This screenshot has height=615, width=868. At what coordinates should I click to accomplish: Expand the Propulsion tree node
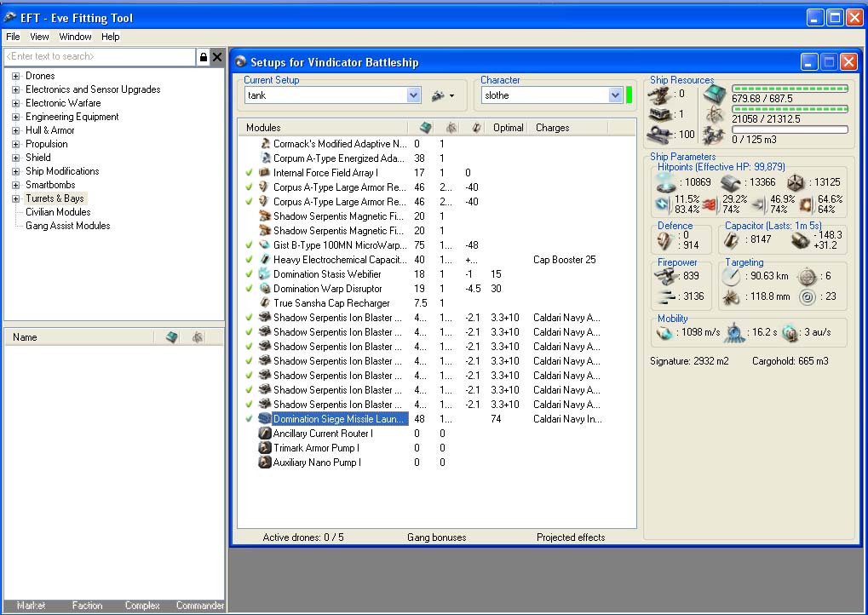coord(15,144)
